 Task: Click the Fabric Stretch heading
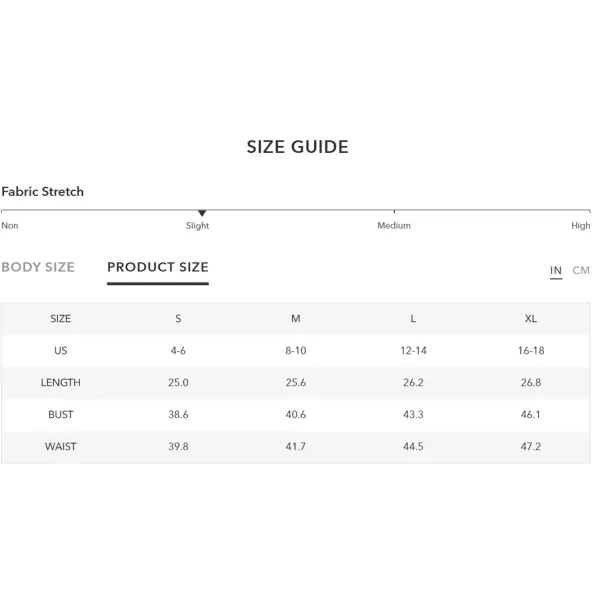click(x=42, y=191)
